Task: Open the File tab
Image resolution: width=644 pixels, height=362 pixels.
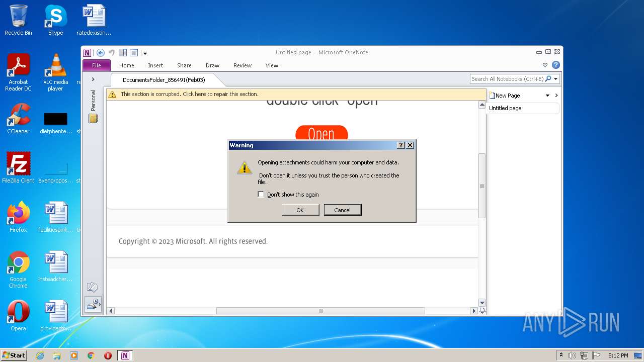Action: [x=97, y=65]
